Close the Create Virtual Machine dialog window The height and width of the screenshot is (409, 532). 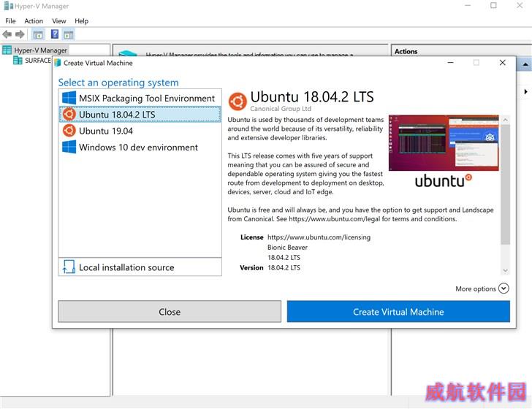tap(503, 63)
